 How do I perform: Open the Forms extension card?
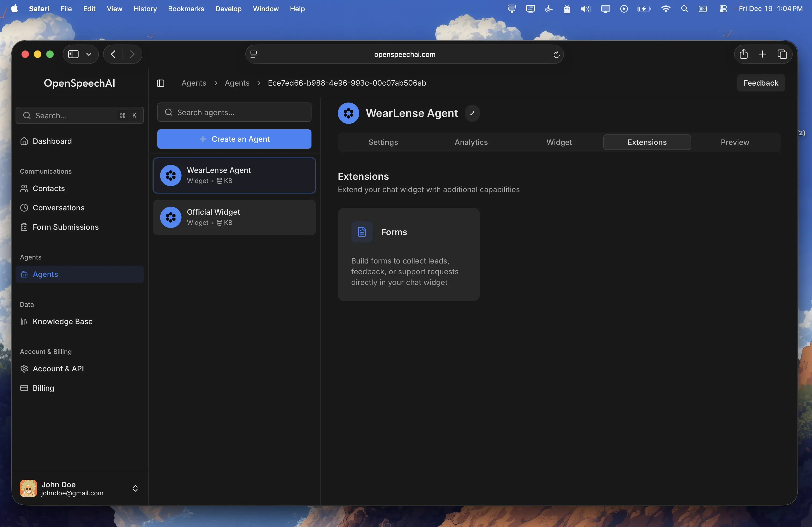point(409,254)
